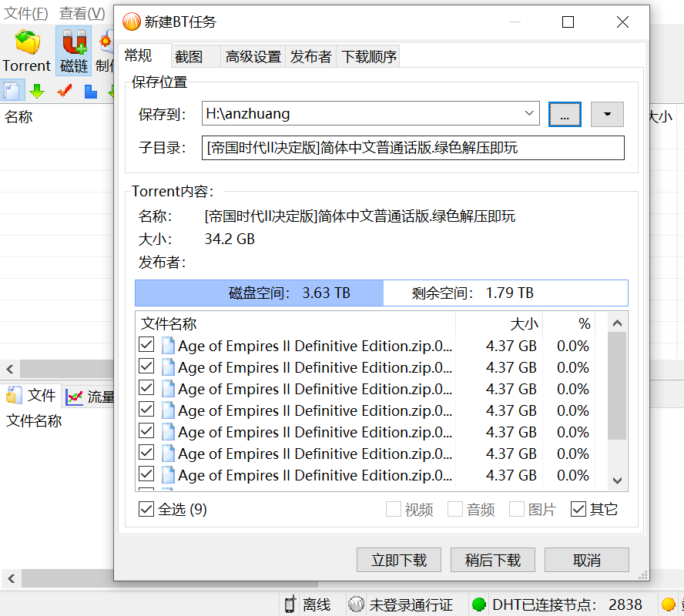Click the left arrow of the task list scrollbar
This screenshot has width=684, height=616.
11,370
